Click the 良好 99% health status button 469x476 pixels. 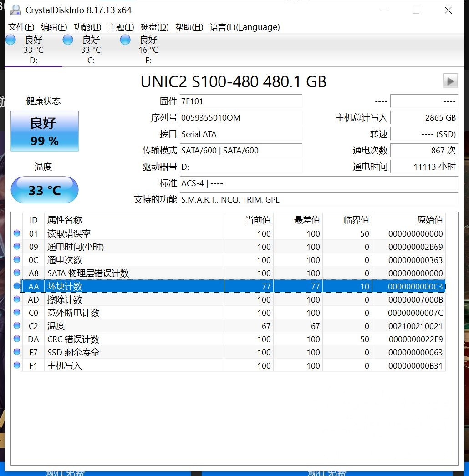pyautogui.click(x=44, y=131)
